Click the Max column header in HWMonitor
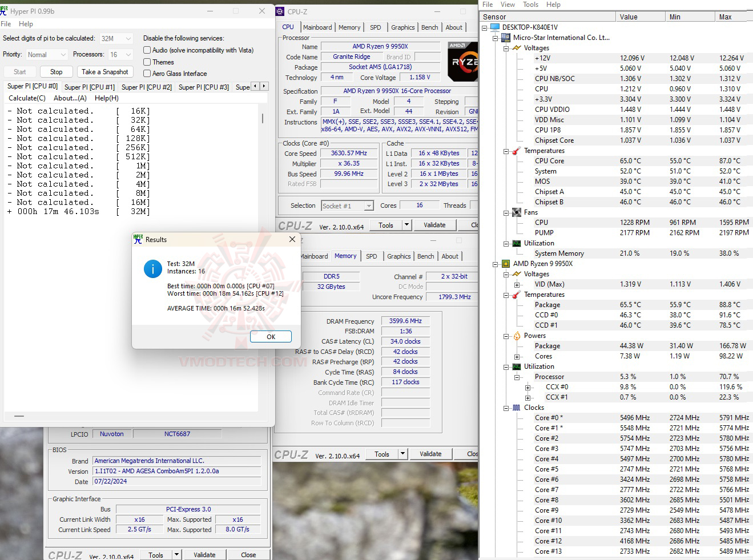This screenshot has height=560, width=753. (734, 17)
